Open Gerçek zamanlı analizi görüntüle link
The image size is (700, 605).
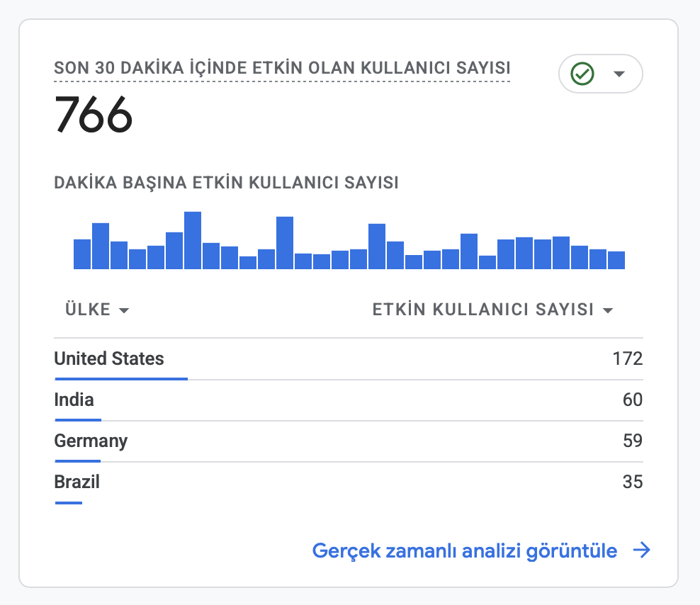(x=464, y=550)
